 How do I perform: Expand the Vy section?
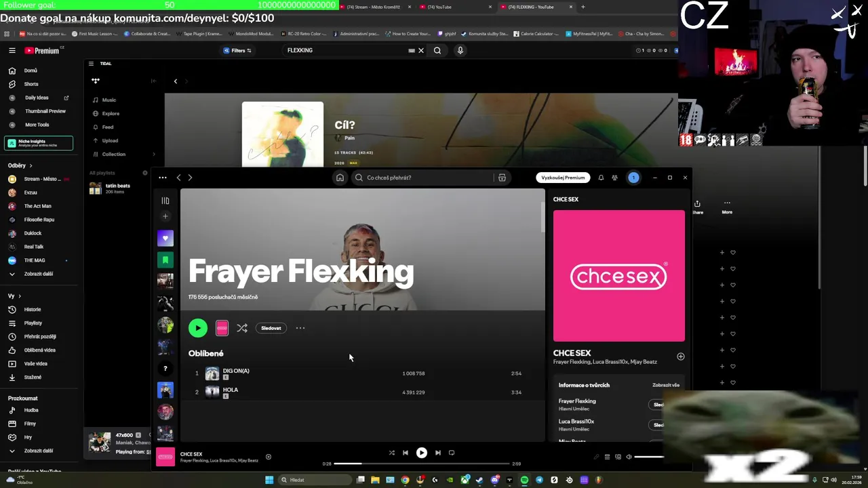[x=14, y=296]
